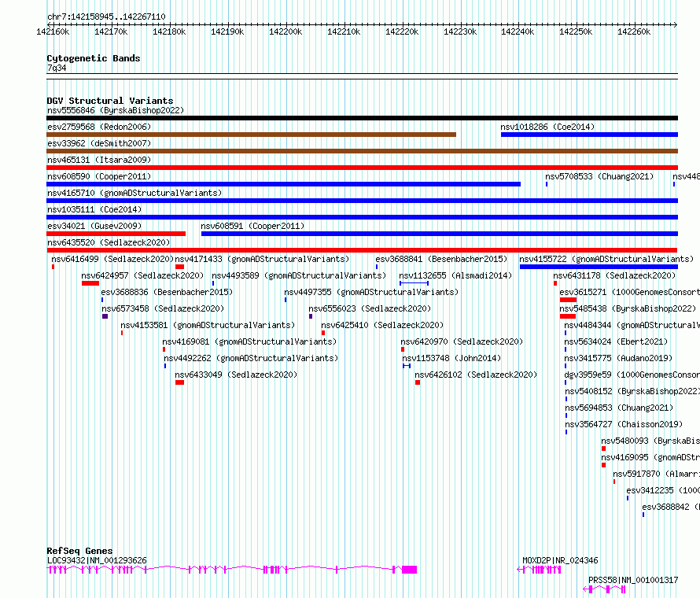
Task: Click nsv6416499 Sedlazeck2020 label
Action: (x=112, y=259)
